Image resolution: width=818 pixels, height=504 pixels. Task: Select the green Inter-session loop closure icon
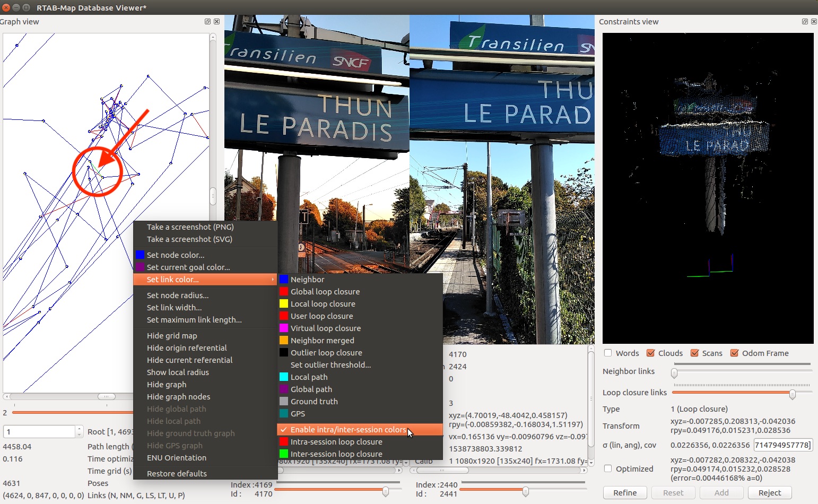pos(284,454)
